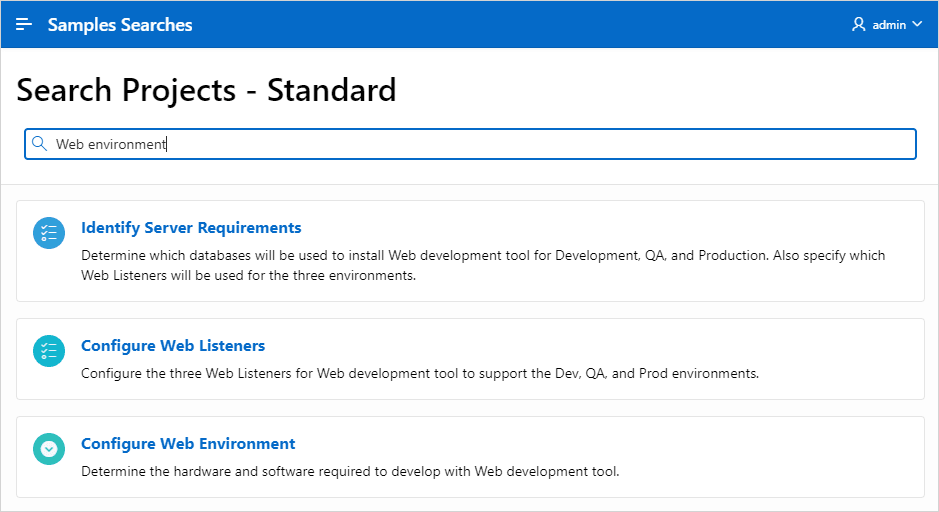
Task: Click the Identify Server Requirements checklist icon
Action: pos(48,233)
